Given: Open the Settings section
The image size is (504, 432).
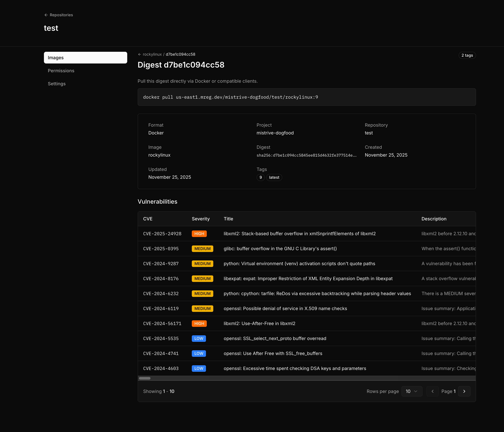Looking at the screenshot, I should [57, 84].
